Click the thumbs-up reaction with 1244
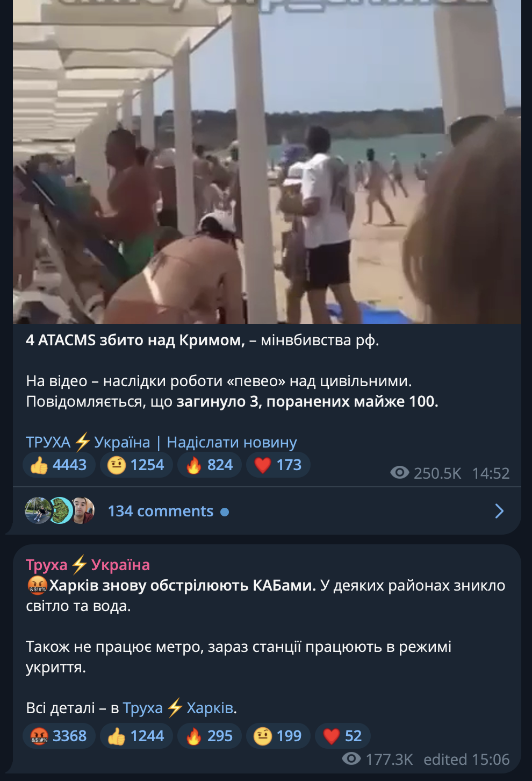Image resolution: width=532 pixels, height=781 pixels. point(136,736)
